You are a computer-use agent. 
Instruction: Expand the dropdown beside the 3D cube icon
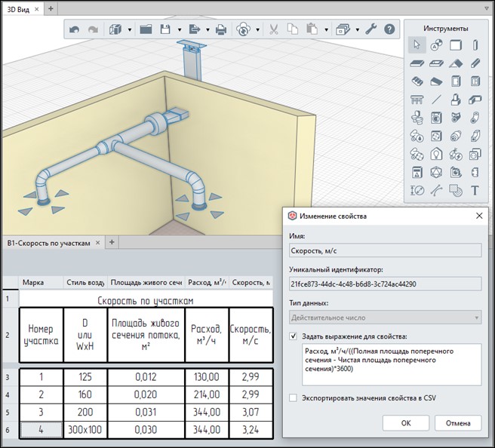(130, 30)
